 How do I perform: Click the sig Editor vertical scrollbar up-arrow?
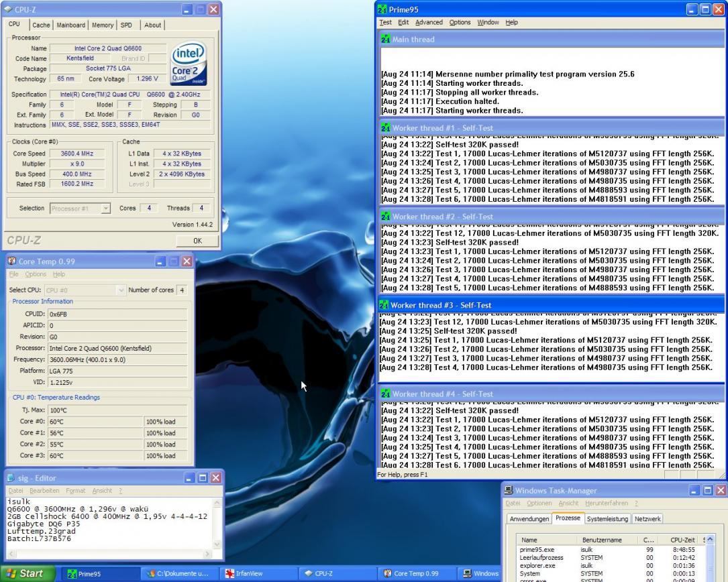pyautogui.click(x=217, y=503)
